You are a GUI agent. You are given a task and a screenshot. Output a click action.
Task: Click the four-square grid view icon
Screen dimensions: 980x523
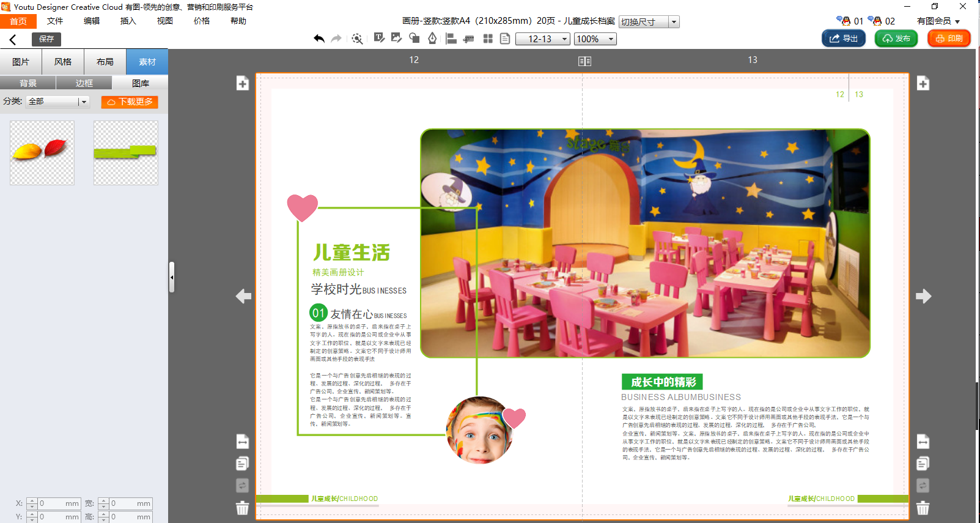pos(488,39)
